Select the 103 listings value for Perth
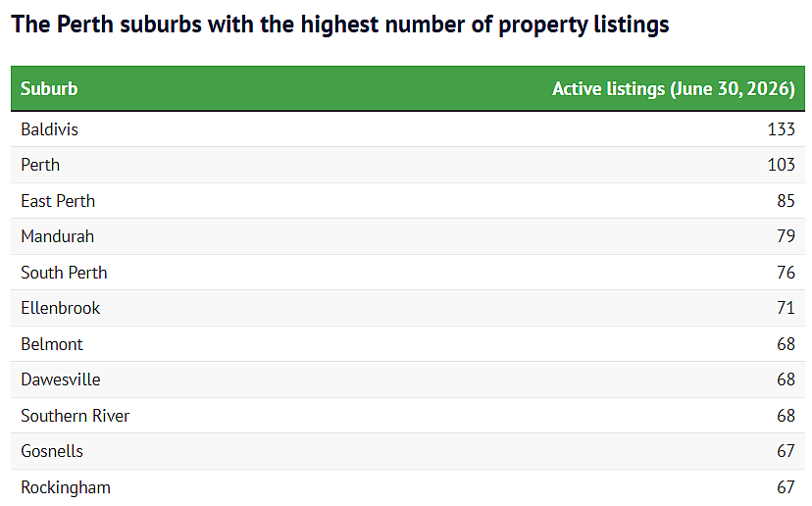The image size is (812, 506). pos(781,165)
